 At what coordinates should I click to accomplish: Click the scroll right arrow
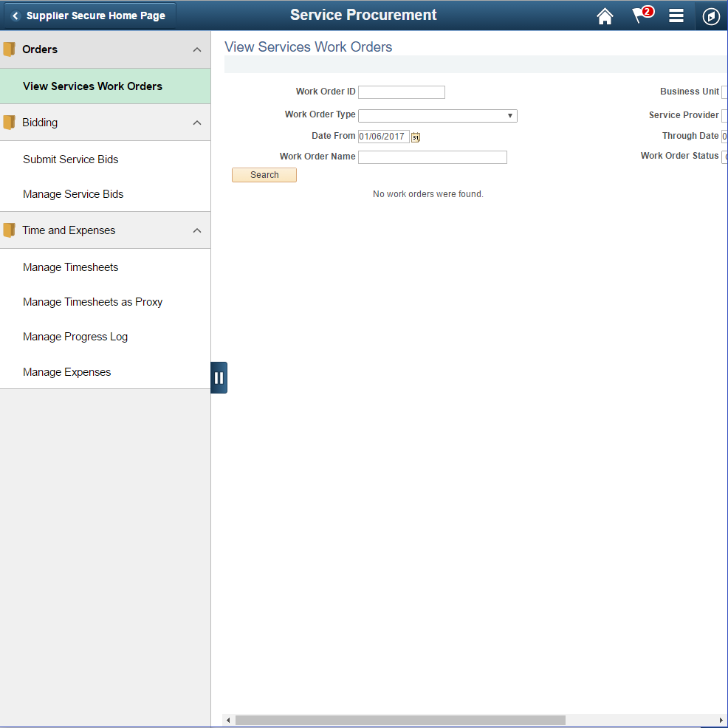pyautogui.click(x=721, y=720)
